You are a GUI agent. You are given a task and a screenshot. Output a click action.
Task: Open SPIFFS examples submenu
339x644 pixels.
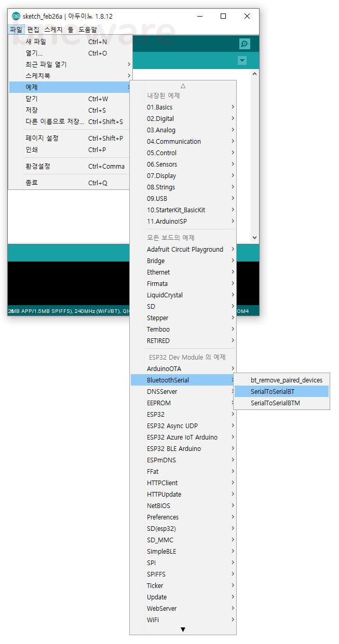coord(183,574)
